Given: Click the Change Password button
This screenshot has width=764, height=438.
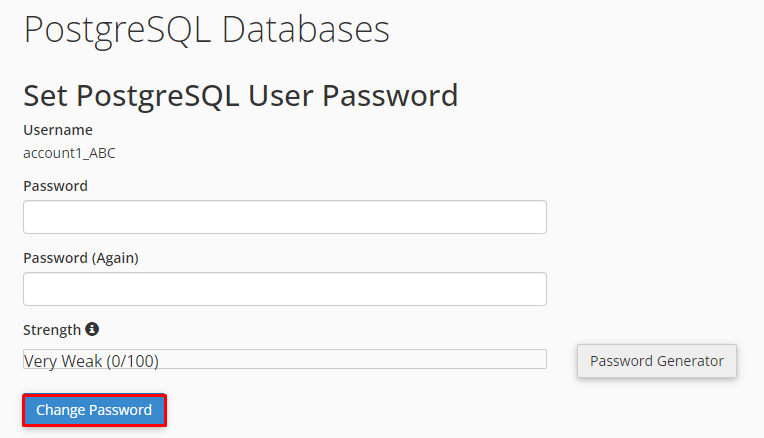Looking at the screenshot, I should [x=94, y=410].
